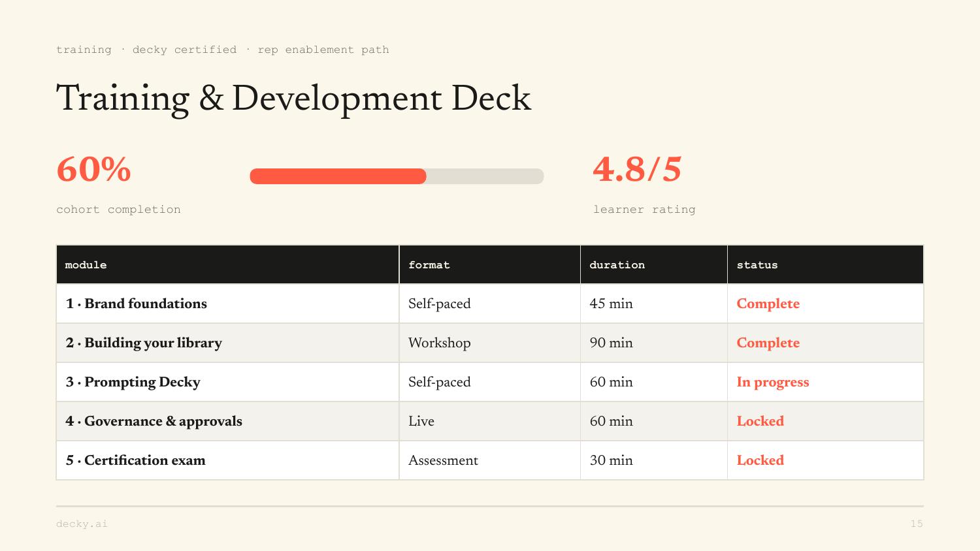This screenshot has width=980, height=551.
Task: Click 'Self-paced' format in Brand foundations row
Action: click(489, 304)
